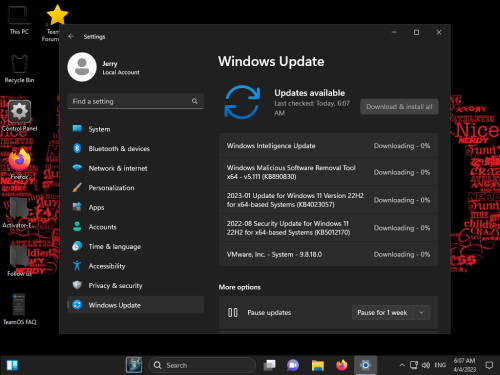Image resolution: width=500 pixels, height=375 pixels.
Task: Expand the Pause for 1 week dropdown arrow
Action: click(x=421, y=313)
